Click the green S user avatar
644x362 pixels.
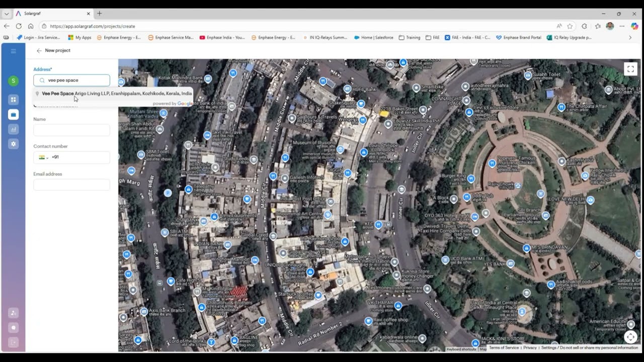point(14,80)
